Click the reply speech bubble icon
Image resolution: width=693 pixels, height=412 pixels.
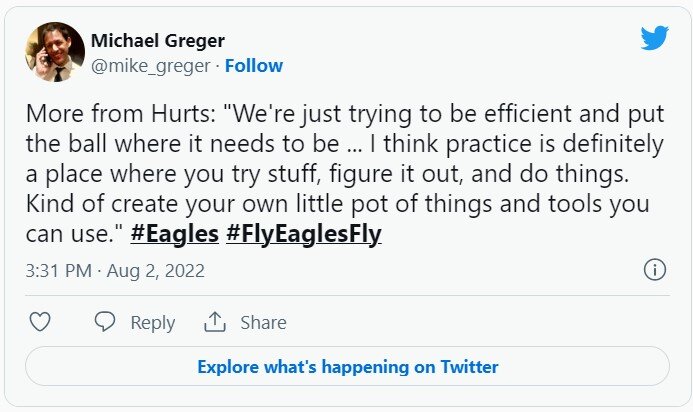tap(105, 322)
